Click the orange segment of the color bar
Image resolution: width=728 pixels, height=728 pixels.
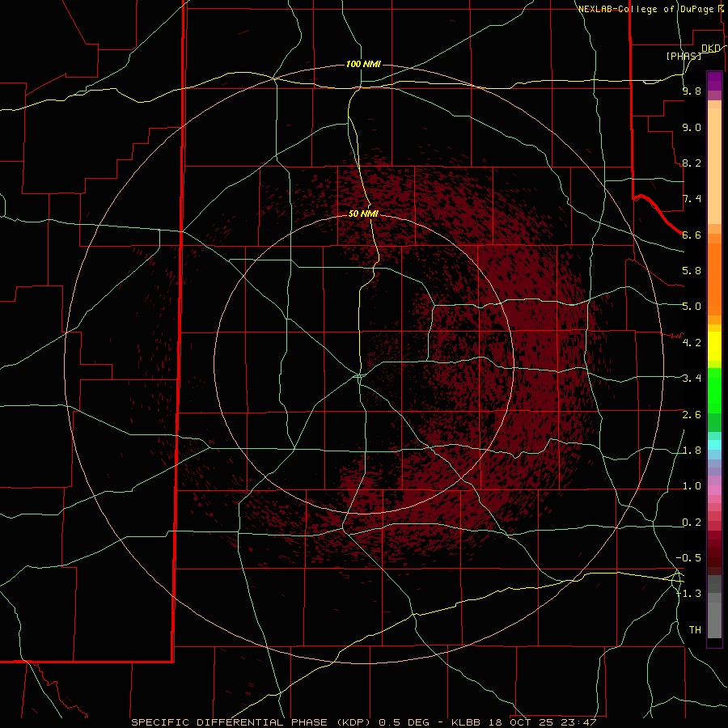pos(714,278)
